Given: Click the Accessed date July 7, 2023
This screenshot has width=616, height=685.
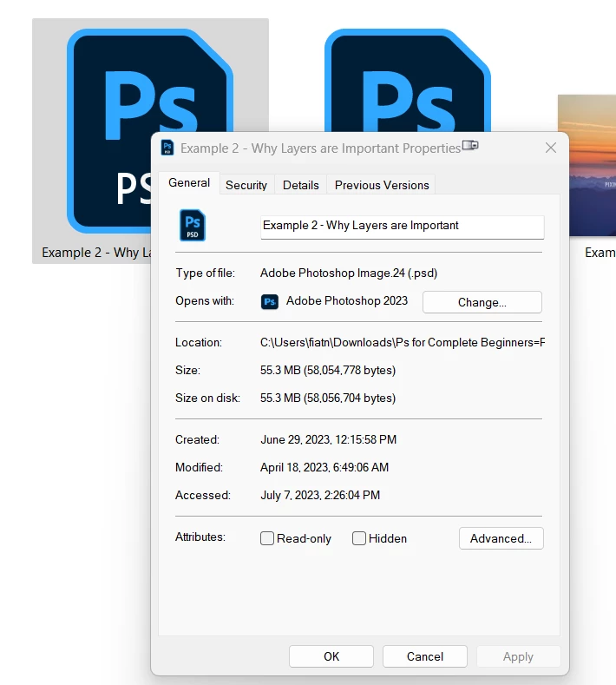Looking at the screenshot, I should (x=320, y=496).
